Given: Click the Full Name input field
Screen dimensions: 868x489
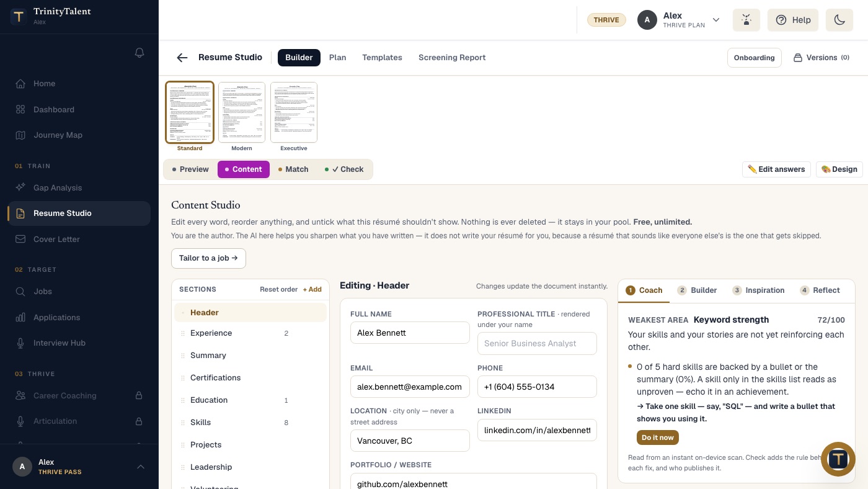Looking at the screenshot, I should point(410,333).
